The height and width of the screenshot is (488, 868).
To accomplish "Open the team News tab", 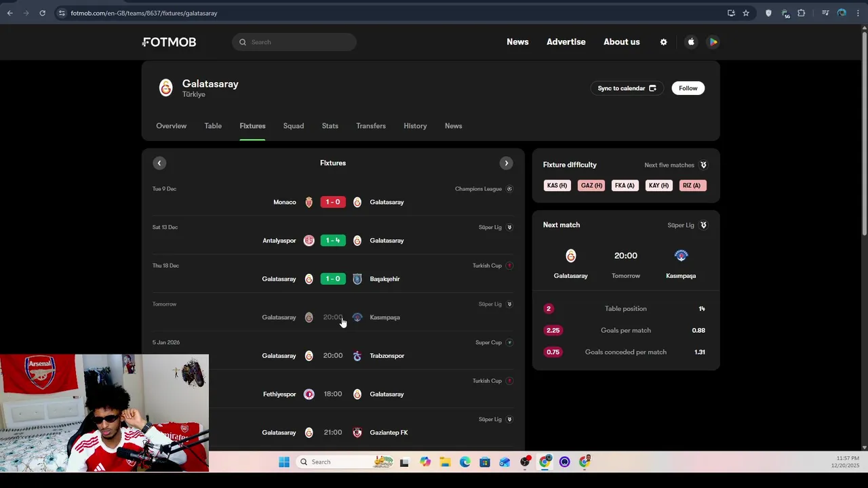I will 453,126.
